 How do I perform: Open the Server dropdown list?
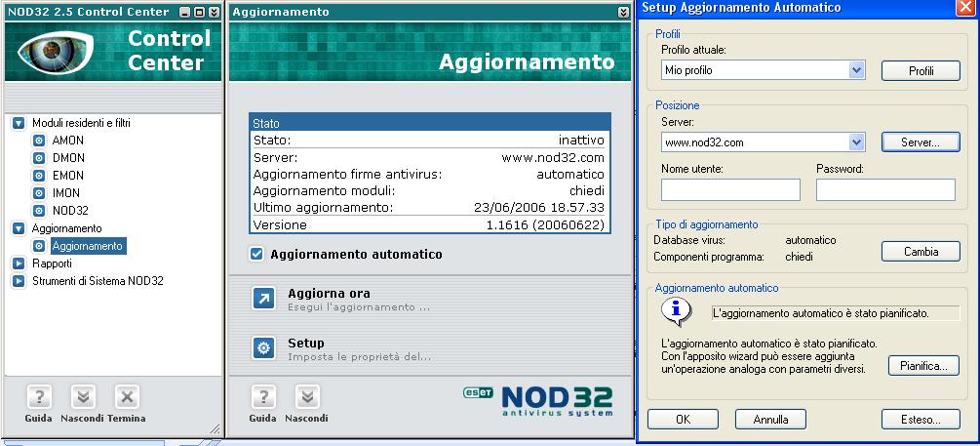(856, 142)
